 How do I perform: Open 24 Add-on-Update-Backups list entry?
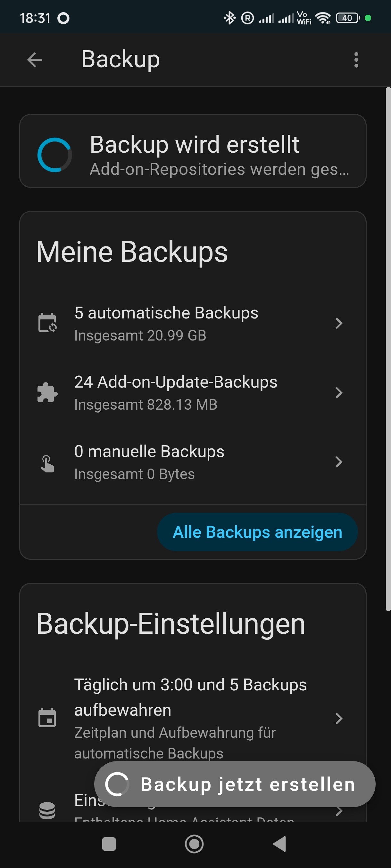(x=175, y=393)
